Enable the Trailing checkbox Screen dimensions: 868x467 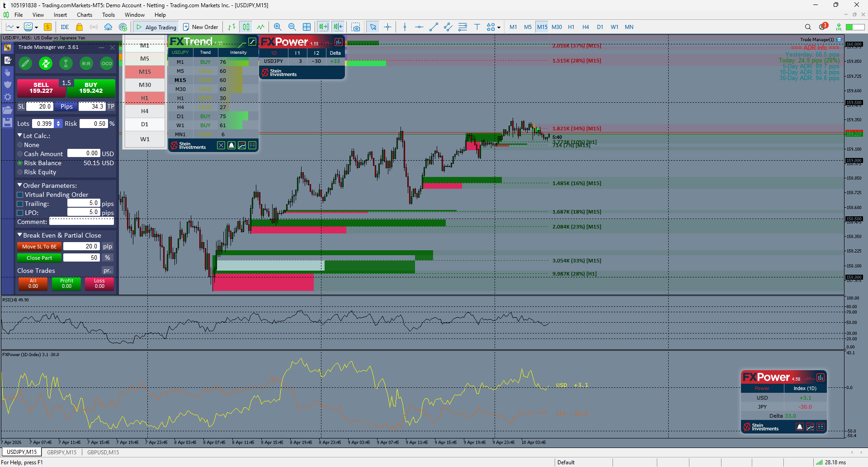20,204
